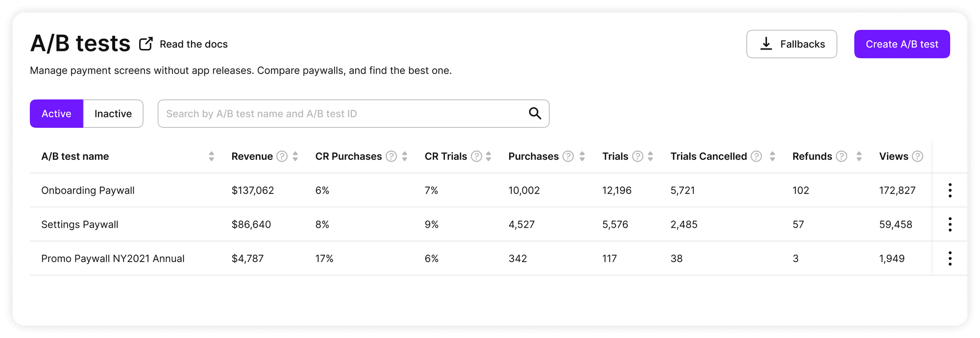Image resolution: width=980 pixels, height=338 pixels.
Task: Click the Create A/B test button
Action: 902,44
